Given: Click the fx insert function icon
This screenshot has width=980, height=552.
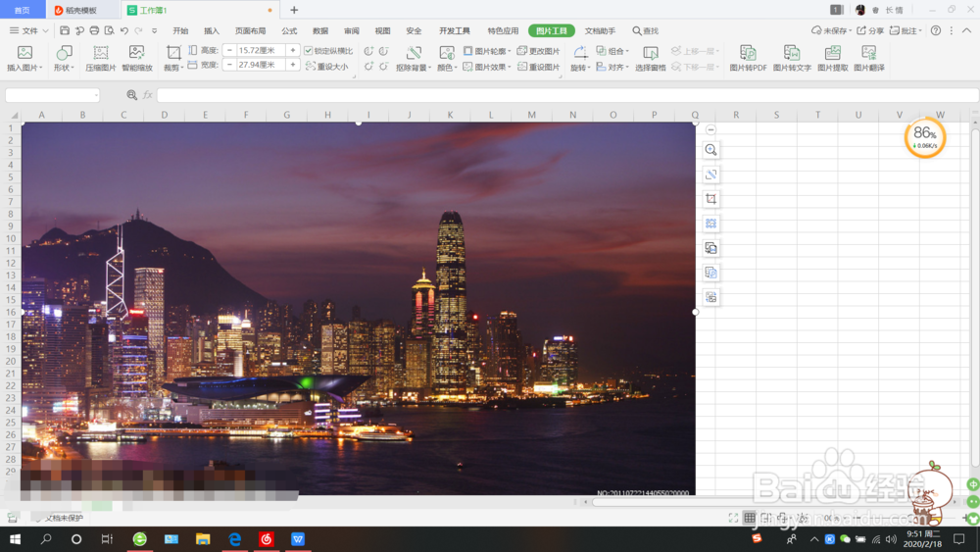Looking at the screenshot, I should (148, 95).
